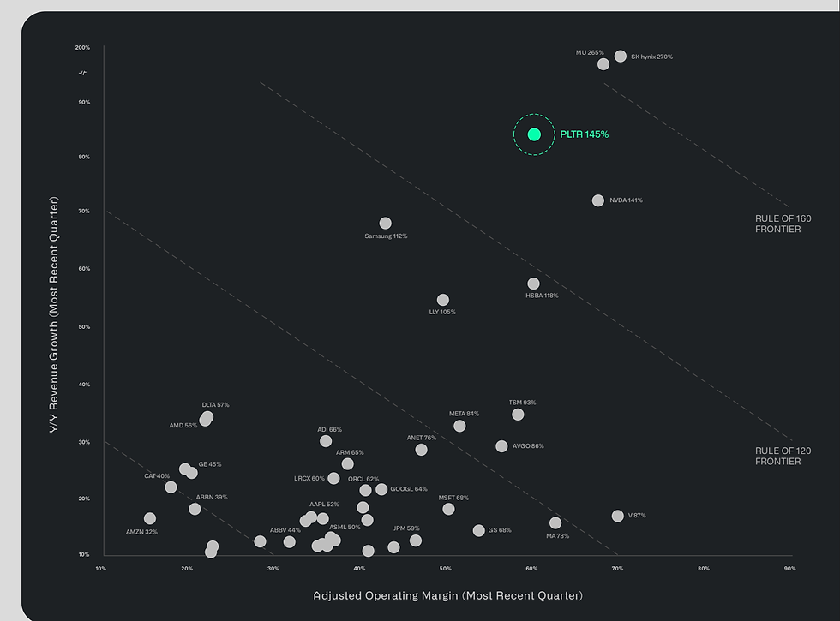Viewport: 840px width, 621px height.
Task: Select the "ABBV 44%" label
Action: pyautogui.click(x=285, y=530)
